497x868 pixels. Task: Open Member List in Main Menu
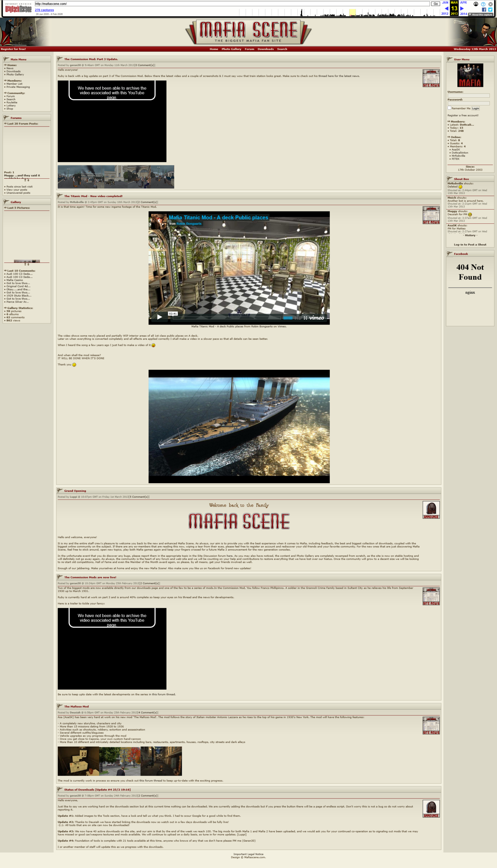(14, 84)
